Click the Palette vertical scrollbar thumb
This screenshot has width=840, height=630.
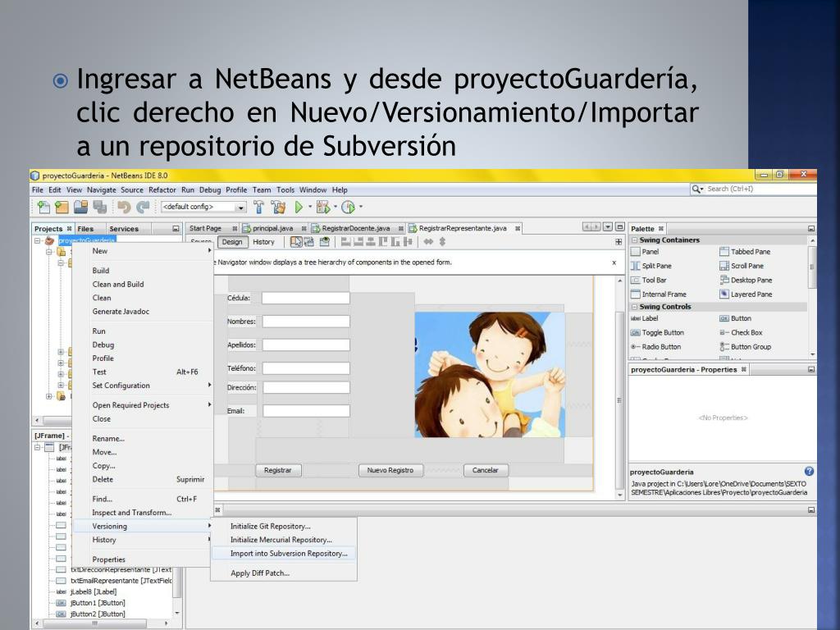(x=813, y=267)
